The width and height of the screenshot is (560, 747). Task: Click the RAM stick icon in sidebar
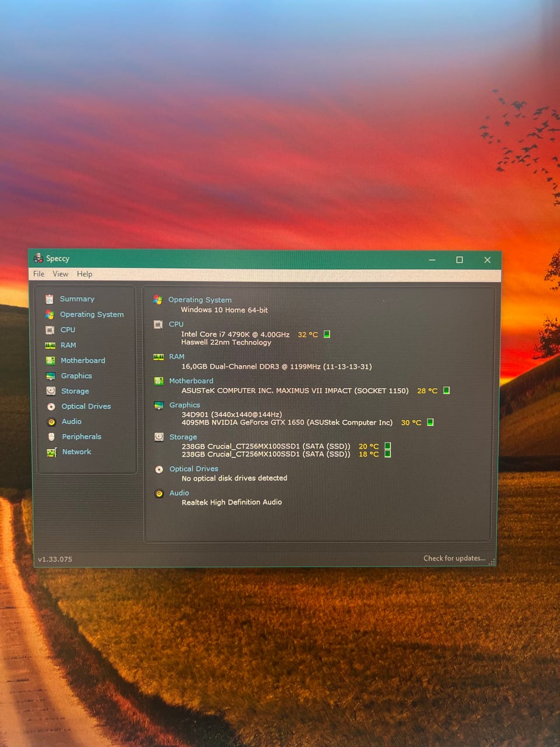click(50, 345)
